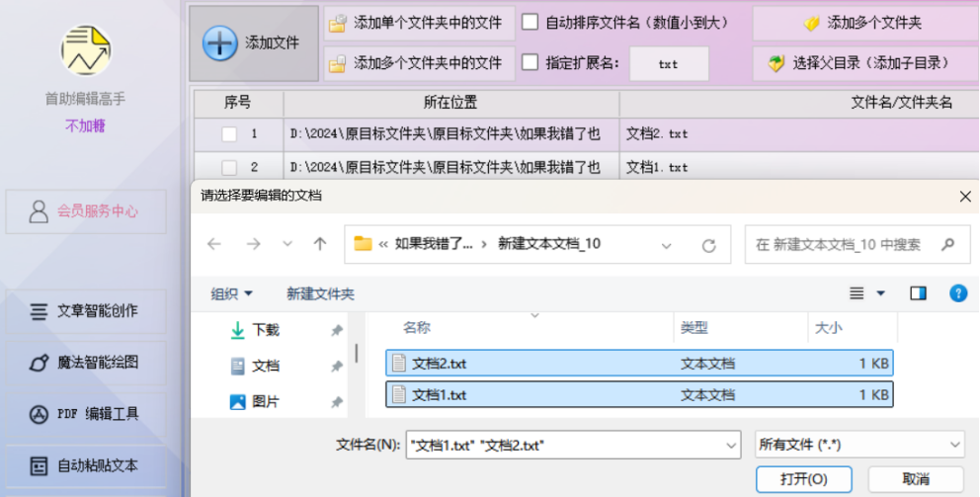Screen dimensions: 980x497
Task: Open 文章智能创作 menu item
Action: coord(86,311)
